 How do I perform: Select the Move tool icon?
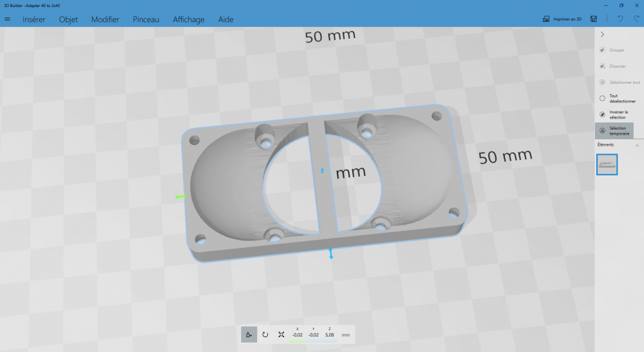pos(249,335)
